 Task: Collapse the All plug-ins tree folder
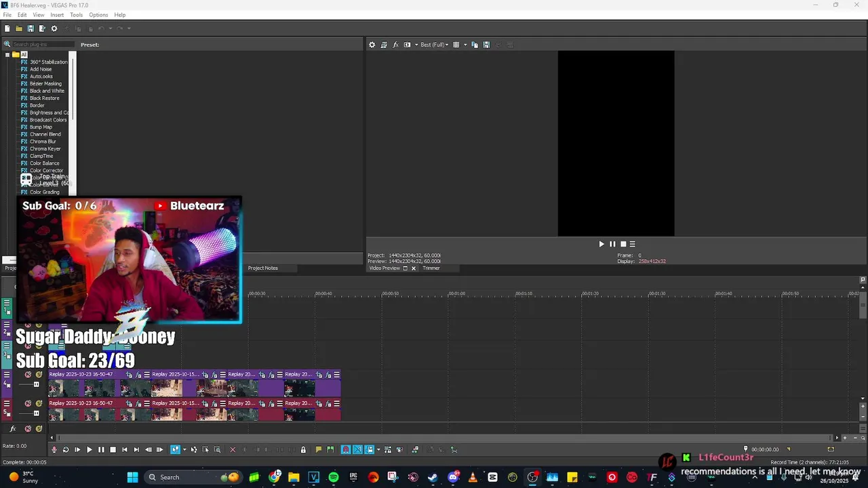(x=7, y=55)
